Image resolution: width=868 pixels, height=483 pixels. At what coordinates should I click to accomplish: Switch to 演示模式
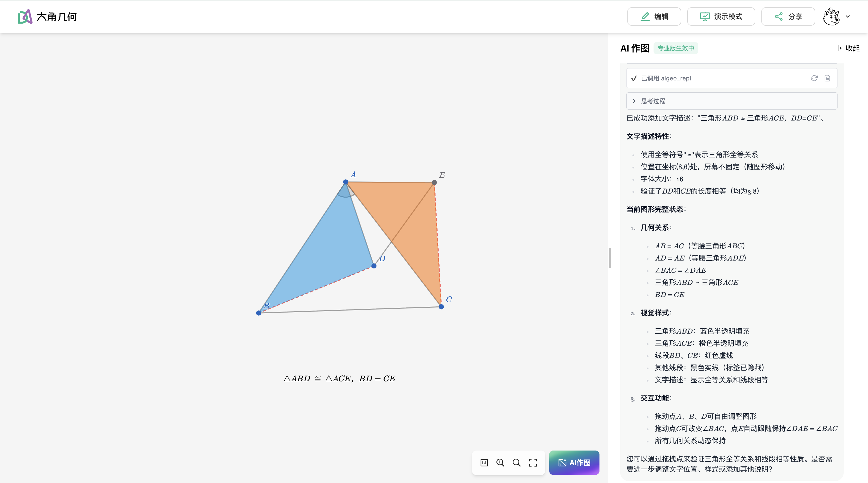721,16
